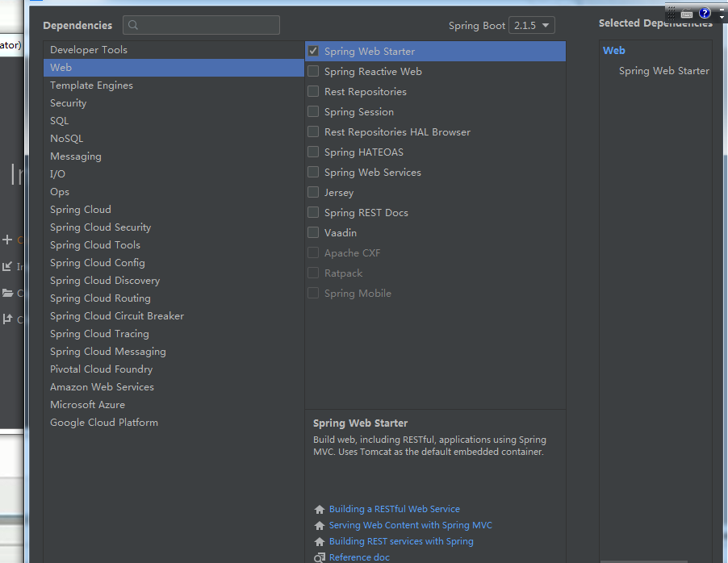The height and width of the screenshot is (563, 728).
Task: Click the plus icon in the background window
Action: coord(7,240)
